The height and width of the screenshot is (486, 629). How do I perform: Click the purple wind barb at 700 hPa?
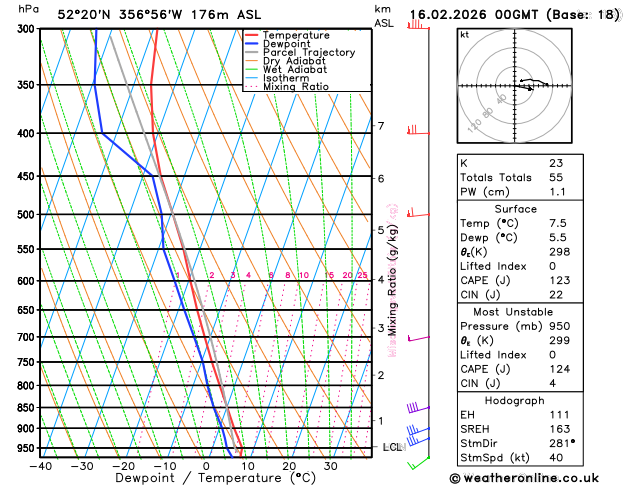point(418,338)
